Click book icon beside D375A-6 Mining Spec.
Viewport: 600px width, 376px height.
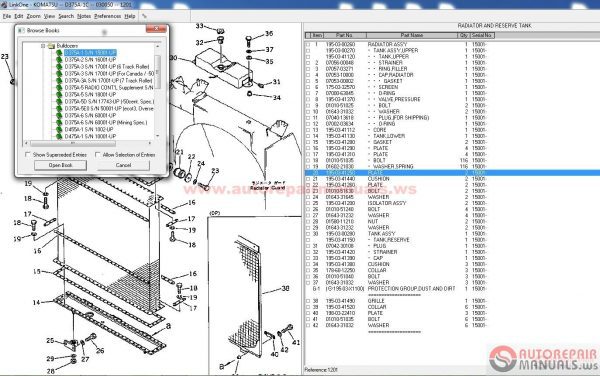tap(59, 122)
